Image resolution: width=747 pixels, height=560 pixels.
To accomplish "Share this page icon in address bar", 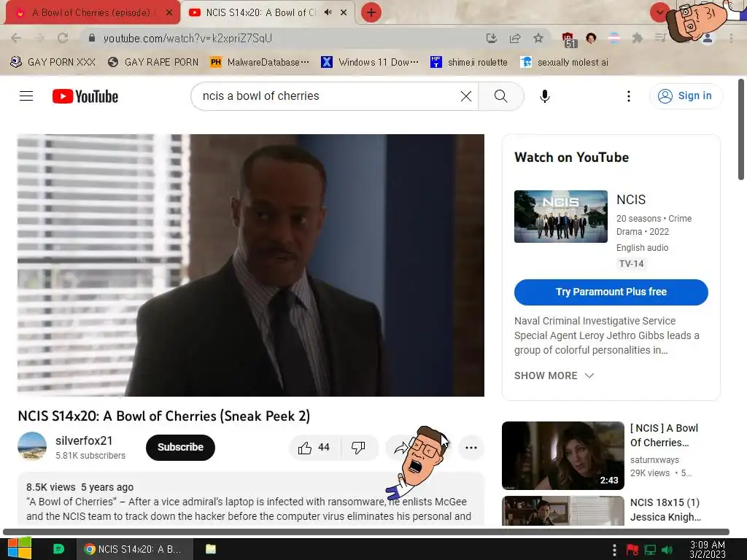I will [515, 38].
